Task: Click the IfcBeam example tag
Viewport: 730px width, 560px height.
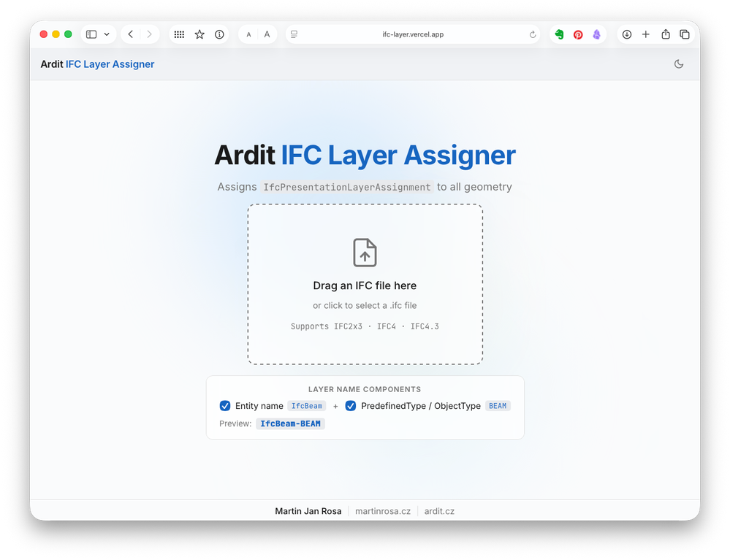Action: pyautogui.click(x=307, y=406)
